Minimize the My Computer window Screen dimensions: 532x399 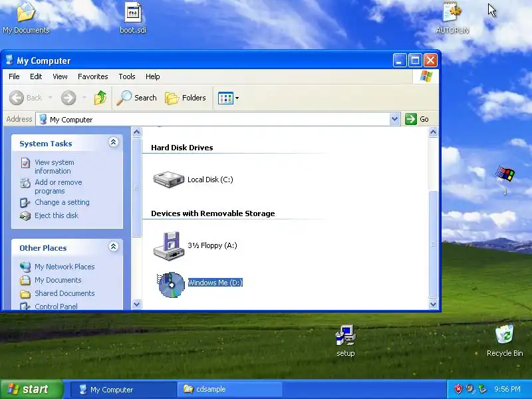click(400, 61)
